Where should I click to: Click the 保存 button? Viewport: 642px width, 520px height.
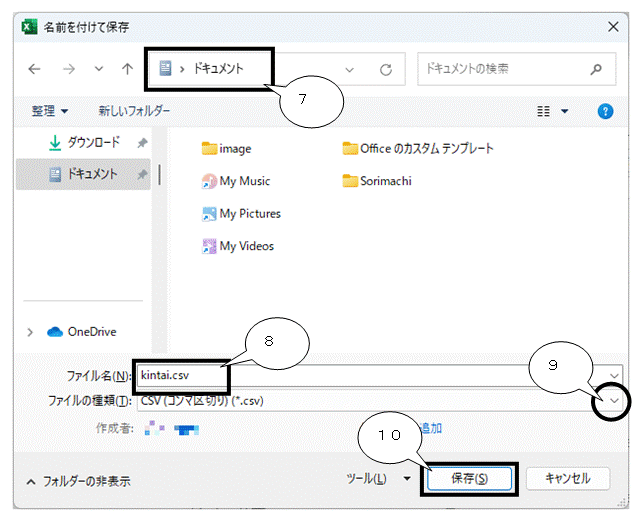pyautogui.click(x=470, y=479)
